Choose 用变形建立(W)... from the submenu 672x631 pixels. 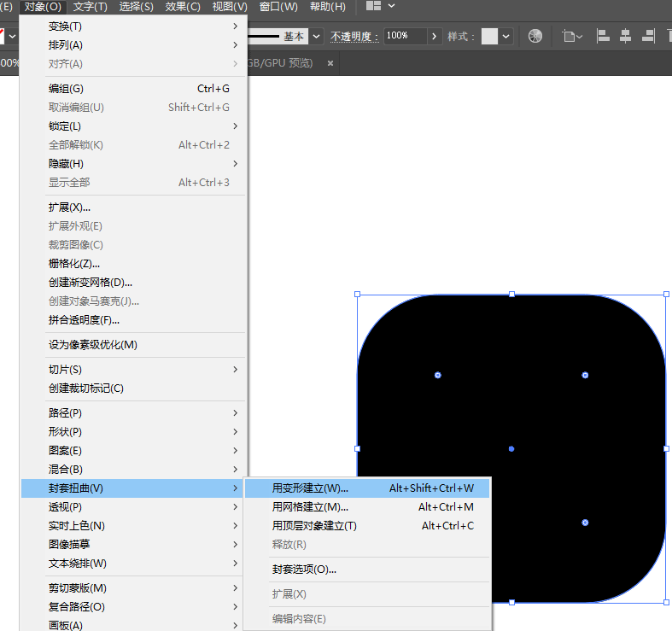[x=310, y=488]
